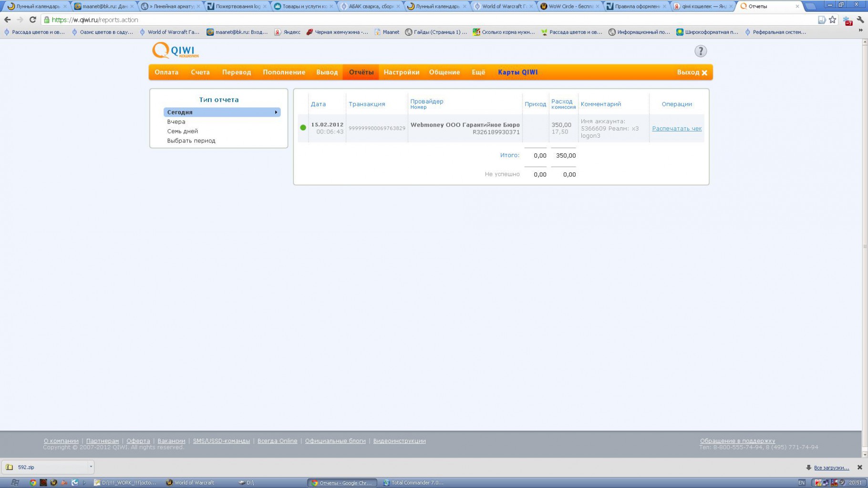
Task: Click the browser forward arrow
Action: click(20, 20)
